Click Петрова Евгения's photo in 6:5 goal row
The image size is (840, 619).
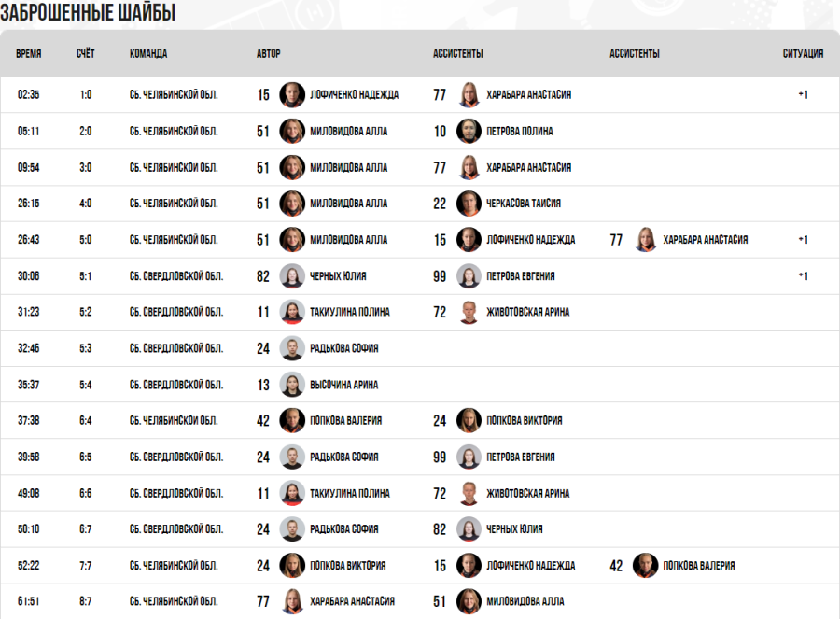[x=469, y=457]
